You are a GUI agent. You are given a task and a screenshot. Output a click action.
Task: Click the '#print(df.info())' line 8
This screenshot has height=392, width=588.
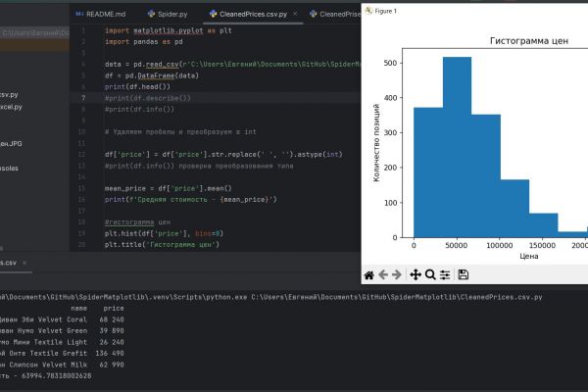point(139,110)
